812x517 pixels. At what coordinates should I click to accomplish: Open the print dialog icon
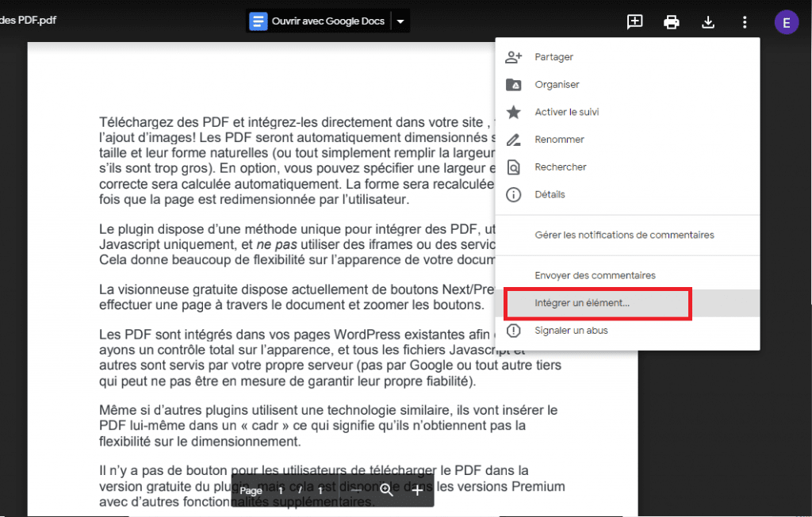pos(671,21)
